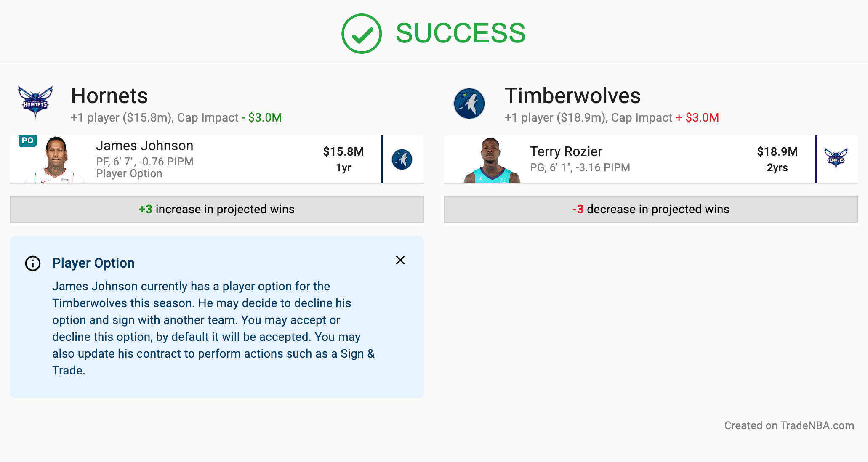Click the Created on TradeNBA.com text
The image size is (868, 462).
(x=789, y=425)
